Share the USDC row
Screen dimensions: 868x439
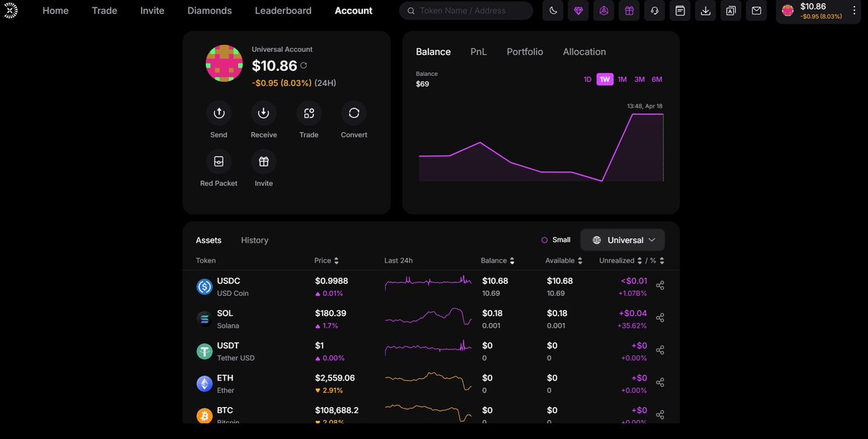(660, 286)
